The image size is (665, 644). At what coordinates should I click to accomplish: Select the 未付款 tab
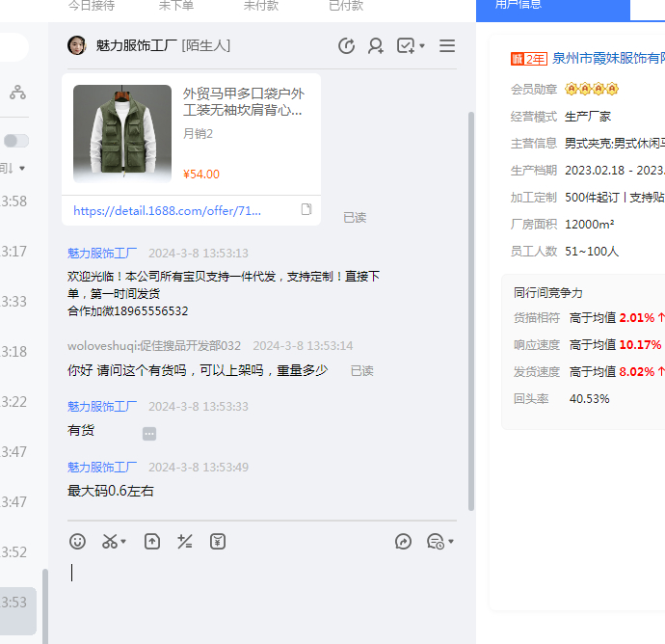coord(260,6)
